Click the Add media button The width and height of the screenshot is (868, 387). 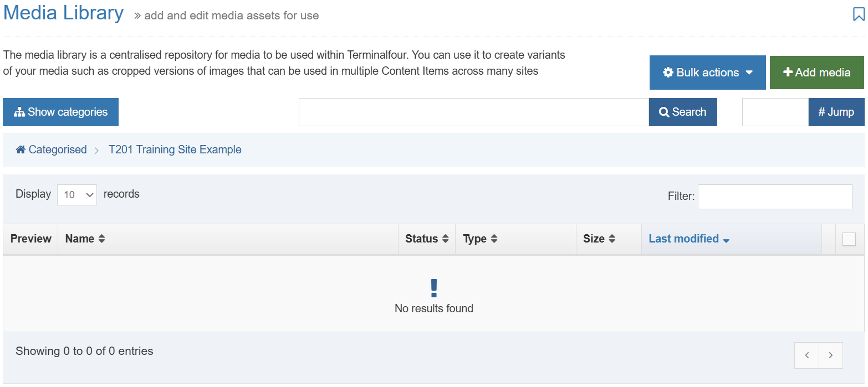coord(816,73)
